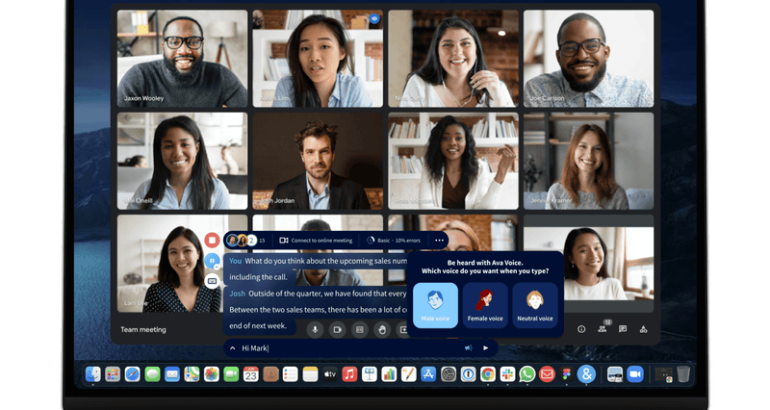Open the participants panel icon
The image size is (770, 410).
(602, 328)
